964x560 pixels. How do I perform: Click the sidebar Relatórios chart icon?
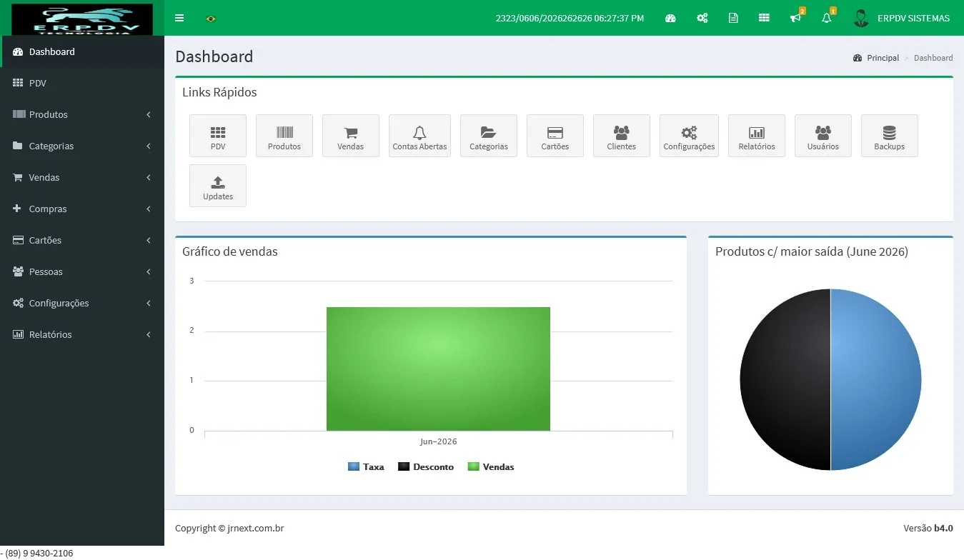coord(18,334)
